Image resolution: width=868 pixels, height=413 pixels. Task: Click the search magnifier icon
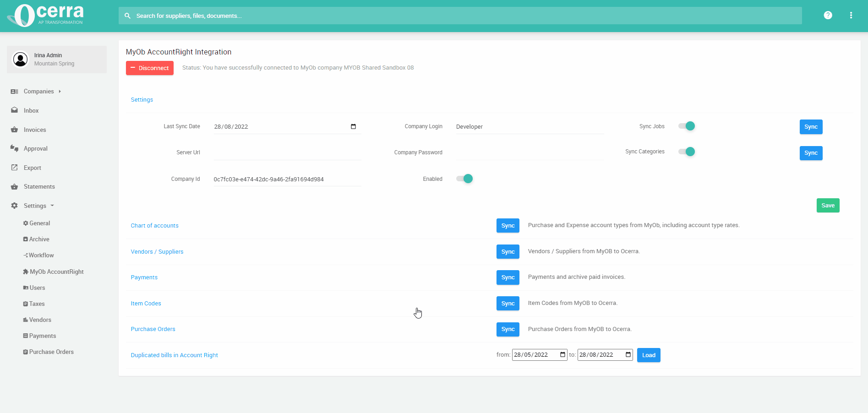tap(128, 16)
